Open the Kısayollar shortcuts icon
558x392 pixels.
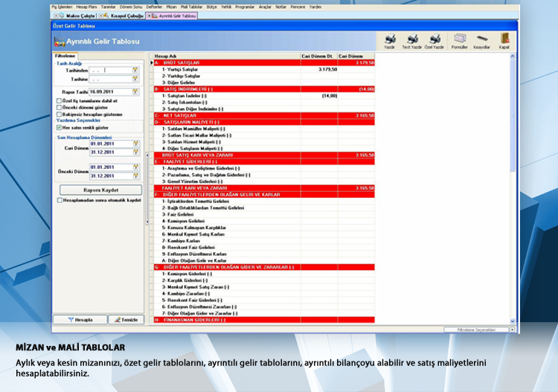pos(482,40)
